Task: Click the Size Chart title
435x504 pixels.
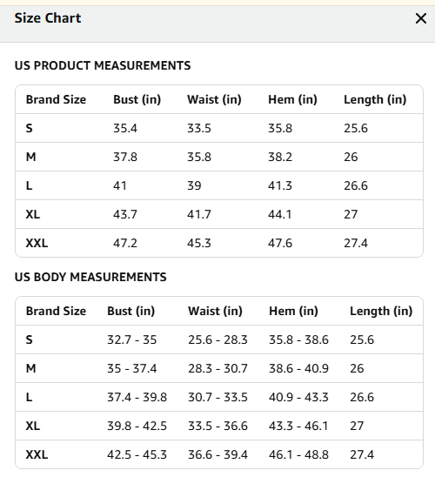Action: (x=48, y=18)
